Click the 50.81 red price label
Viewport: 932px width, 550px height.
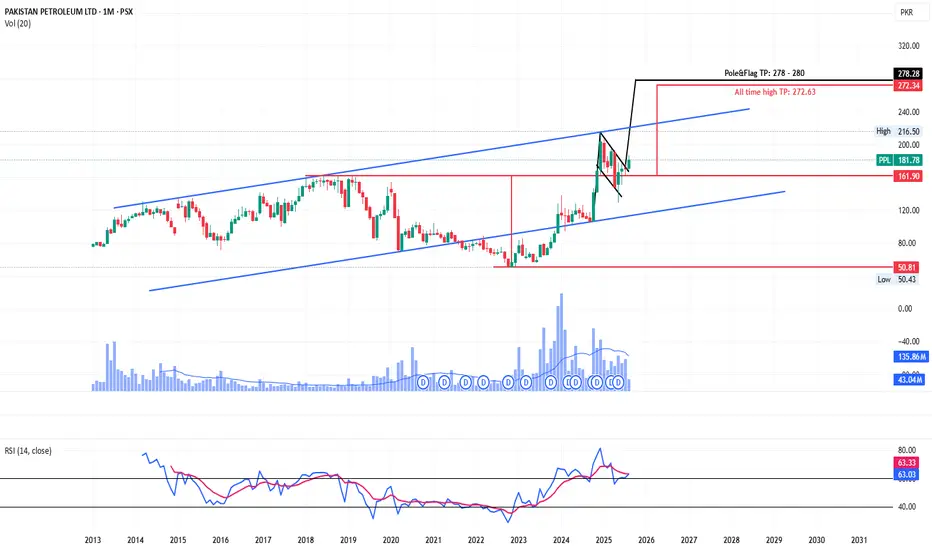tap(908, 268)
